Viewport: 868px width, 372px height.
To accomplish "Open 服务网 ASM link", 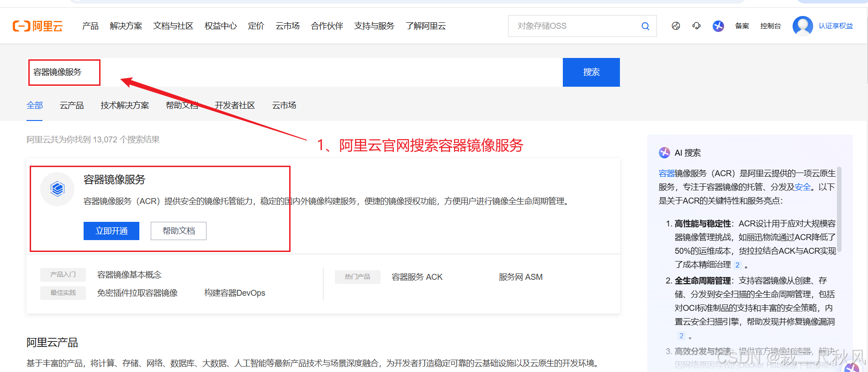I will click(x=521, y=277).
